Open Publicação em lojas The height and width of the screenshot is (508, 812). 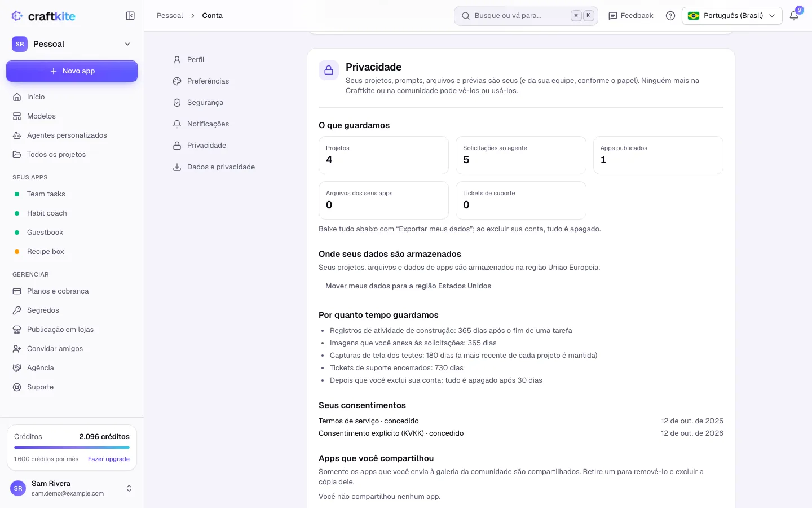tap(72, 330)
